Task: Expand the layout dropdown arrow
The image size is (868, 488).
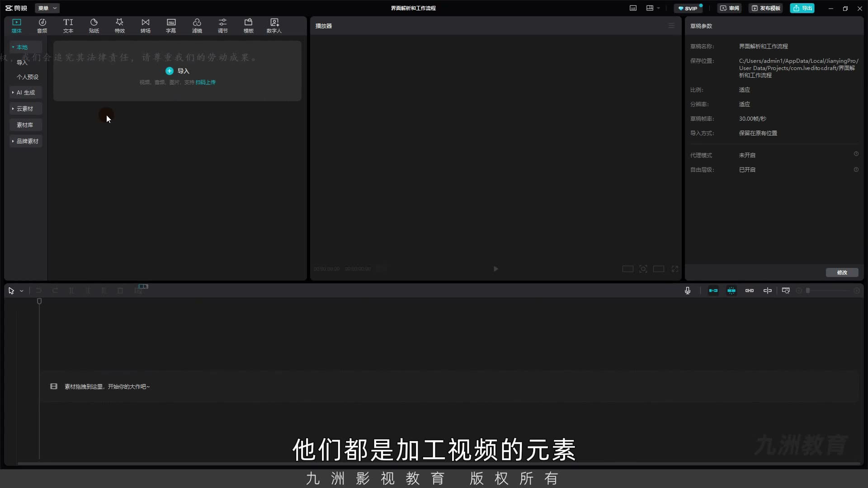Action: [x=658, y=8]
